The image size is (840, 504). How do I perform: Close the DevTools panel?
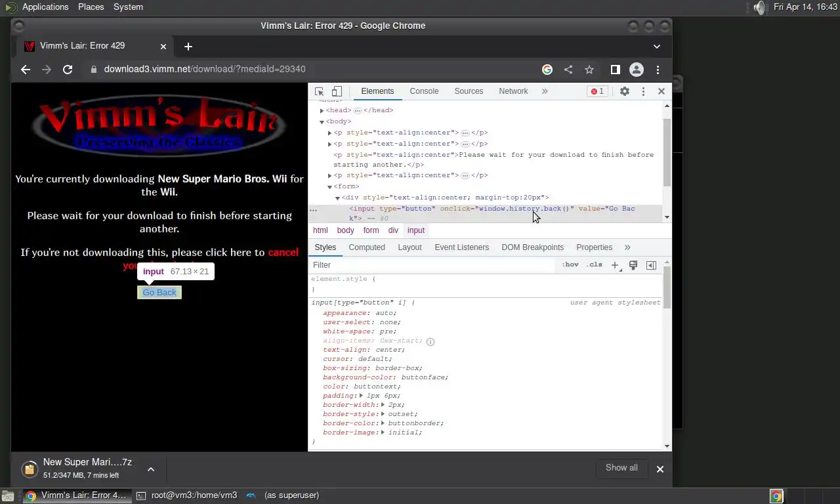tap(661, 91)
